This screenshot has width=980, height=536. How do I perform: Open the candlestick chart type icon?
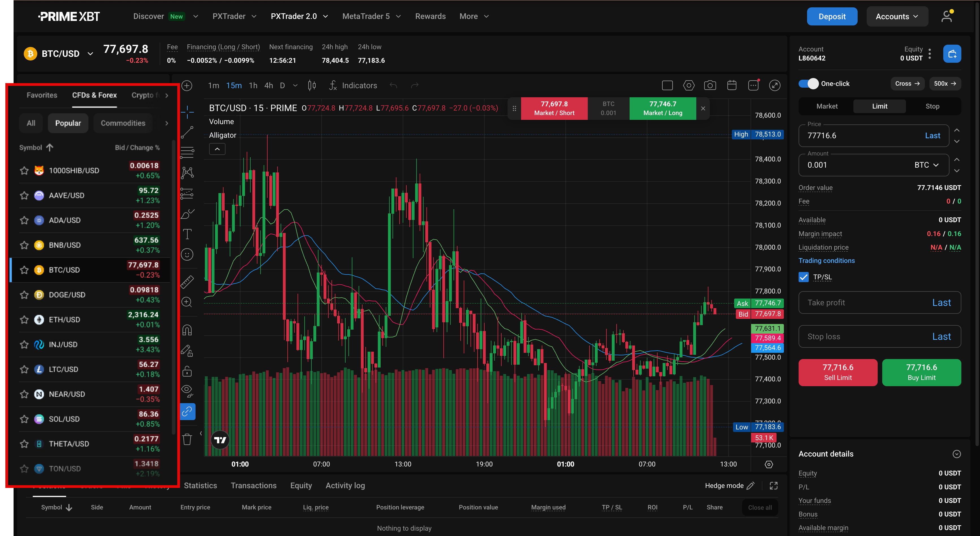click(312, 85)
